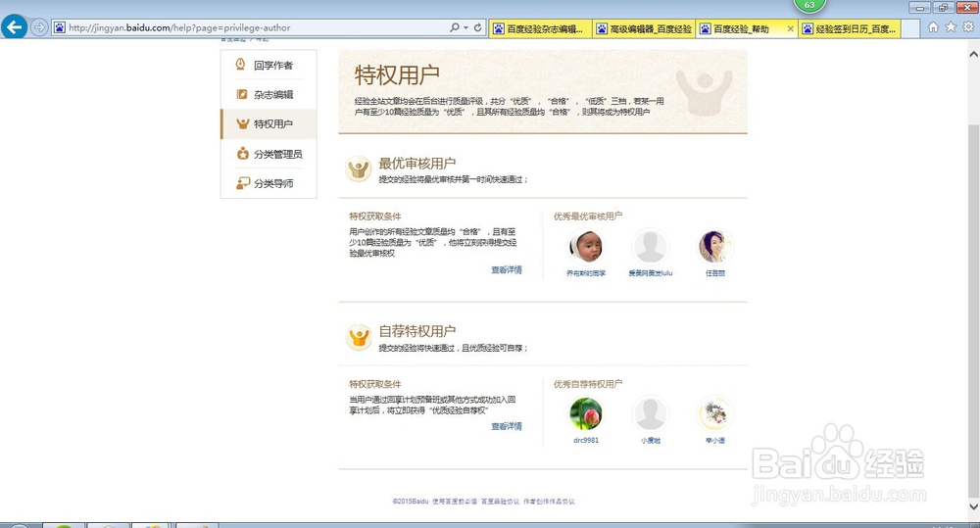This screenshot has width=980, height=528.
Task: Open the blank avatar above 小庚啦
Action: pos(650,413)
